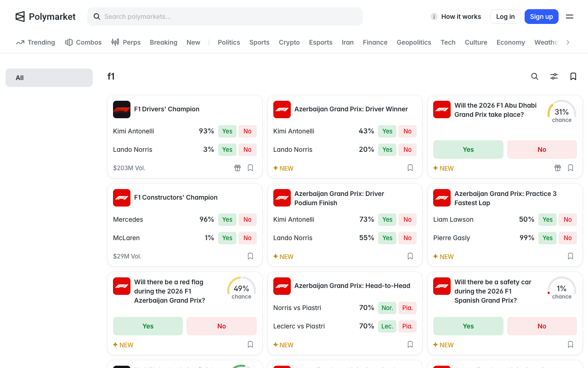Click Yes on Spanish Grand Prix safety car market

[x=468, y=326]
